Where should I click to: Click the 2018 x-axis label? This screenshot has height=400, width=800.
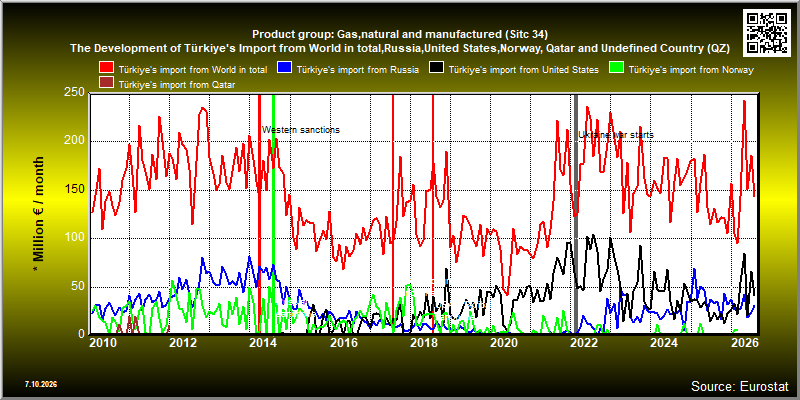[423, 344]
